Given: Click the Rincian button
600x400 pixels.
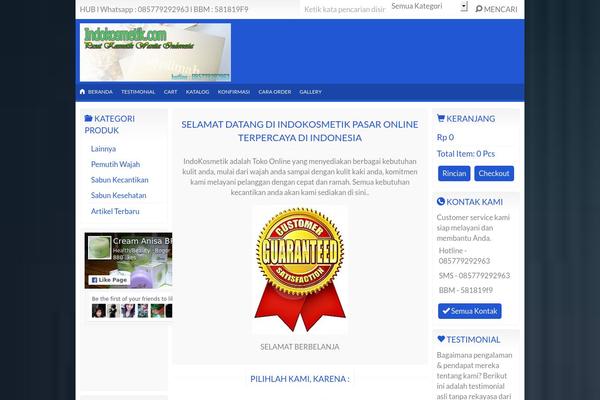Looking at the screenshot, I should point(454,173).
